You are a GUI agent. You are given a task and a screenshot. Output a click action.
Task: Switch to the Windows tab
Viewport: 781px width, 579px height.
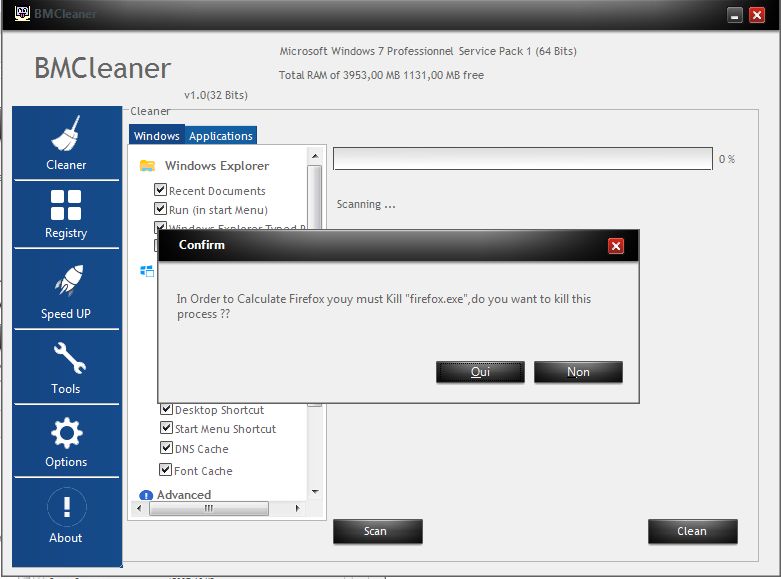[x=156, y=135]
